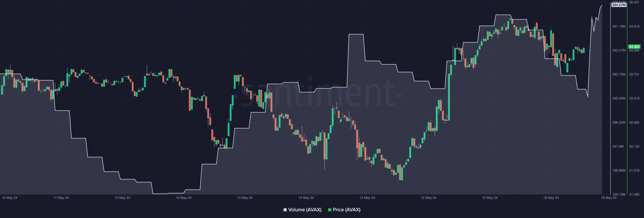This screenshot has height=218, width=644.
Task: Click the 150.16M volume axis value
Action: point(619,194)
